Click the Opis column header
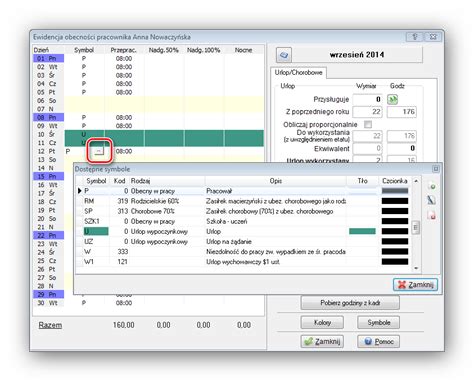474x381 pixels. [276, 181]
